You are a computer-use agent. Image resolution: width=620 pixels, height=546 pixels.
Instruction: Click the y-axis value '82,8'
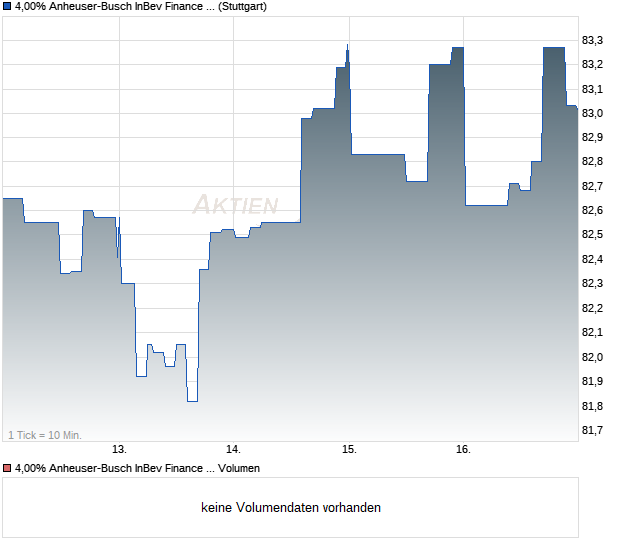tap(592, 161)
